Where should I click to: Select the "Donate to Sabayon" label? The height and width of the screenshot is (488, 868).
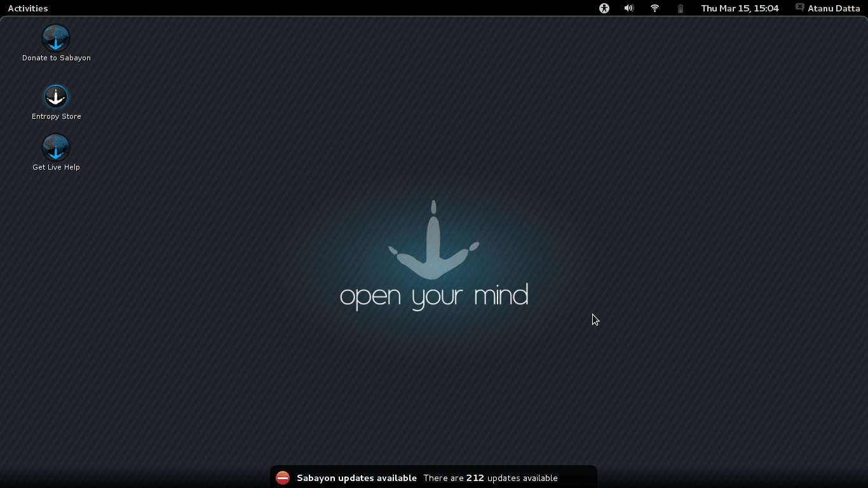57,58
